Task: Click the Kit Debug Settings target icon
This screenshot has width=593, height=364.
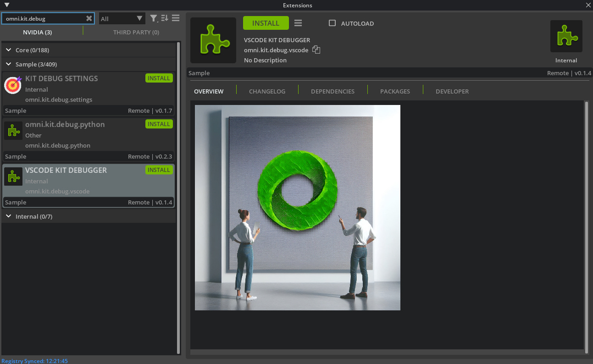Action: 13,85
